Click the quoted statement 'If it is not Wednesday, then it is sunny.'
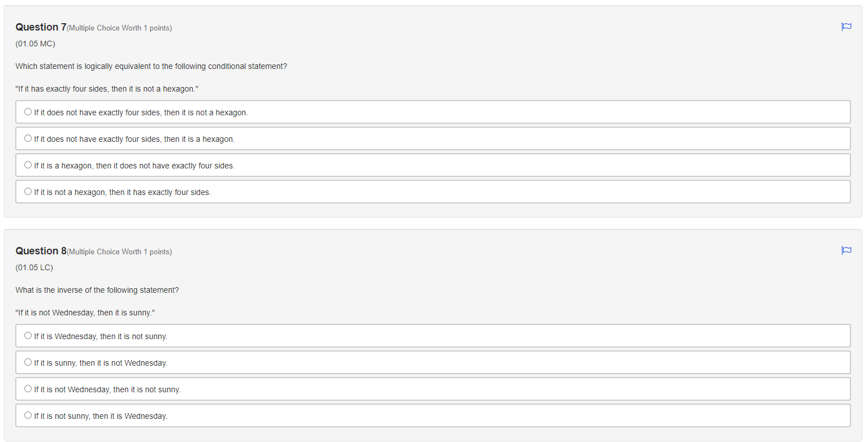 click(x=85, y=313)
